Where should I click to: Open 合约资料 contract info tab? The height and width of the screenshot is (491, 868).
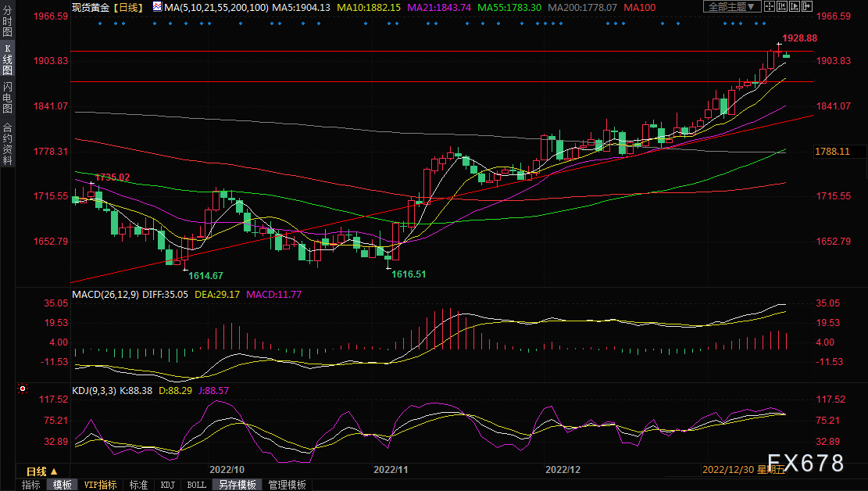pyautogui.click(x=7, y=143)
